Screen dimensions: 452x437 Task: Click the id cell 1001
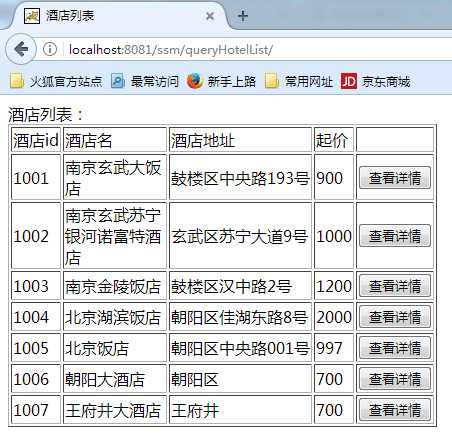pyautogui.click(x=36, y=177)
